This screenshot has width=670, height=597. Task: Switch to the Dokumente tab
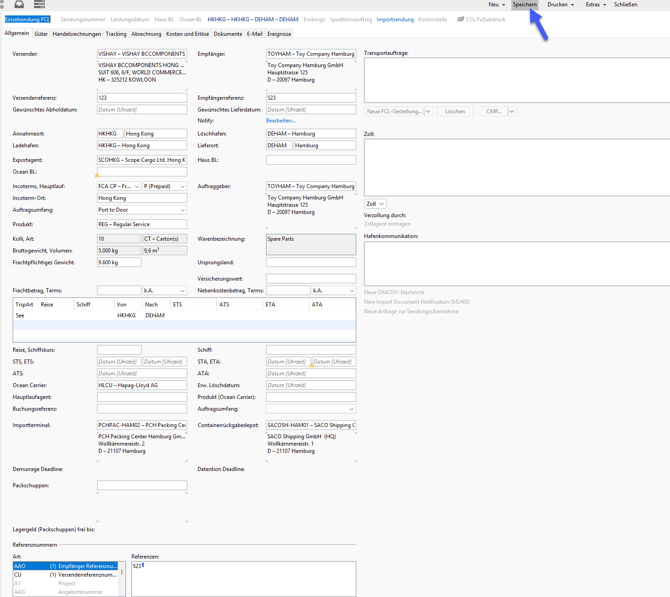click(228, 34)
